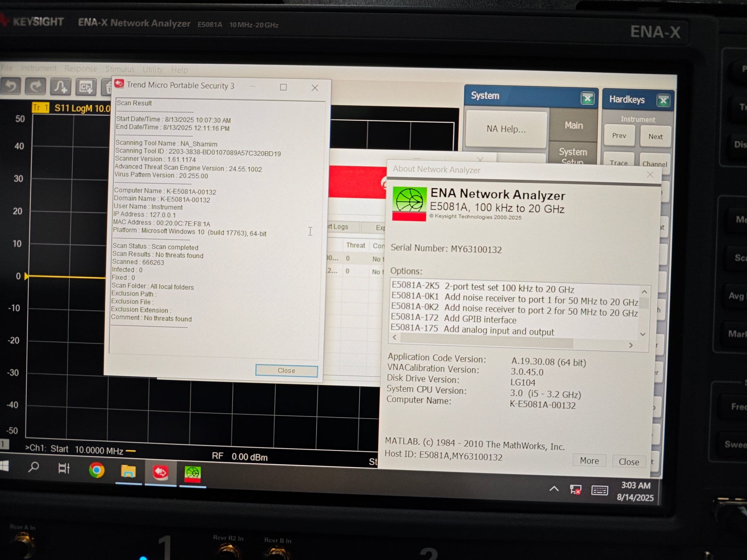Click the Threat column header
The width and height of the screenshot is (747, 560).
coord(356,245)
